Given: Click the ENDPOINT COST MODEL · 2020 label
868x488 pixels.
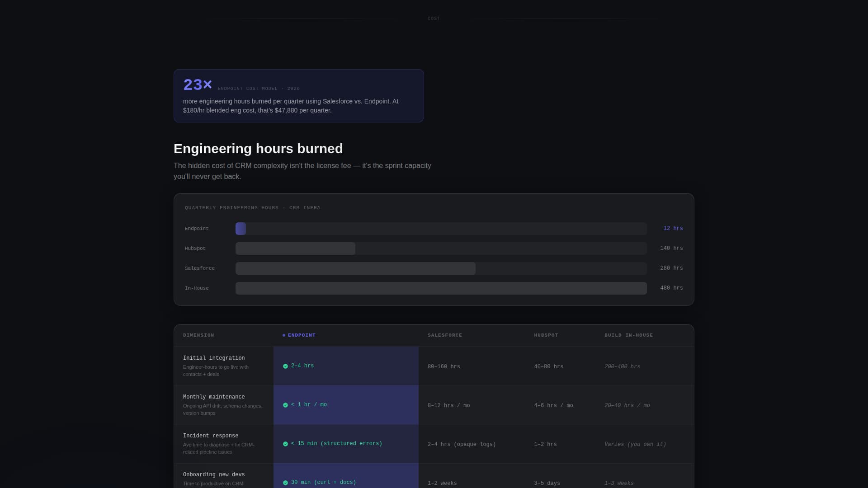Looking at the screenshot, I should [x=259, y=89].
